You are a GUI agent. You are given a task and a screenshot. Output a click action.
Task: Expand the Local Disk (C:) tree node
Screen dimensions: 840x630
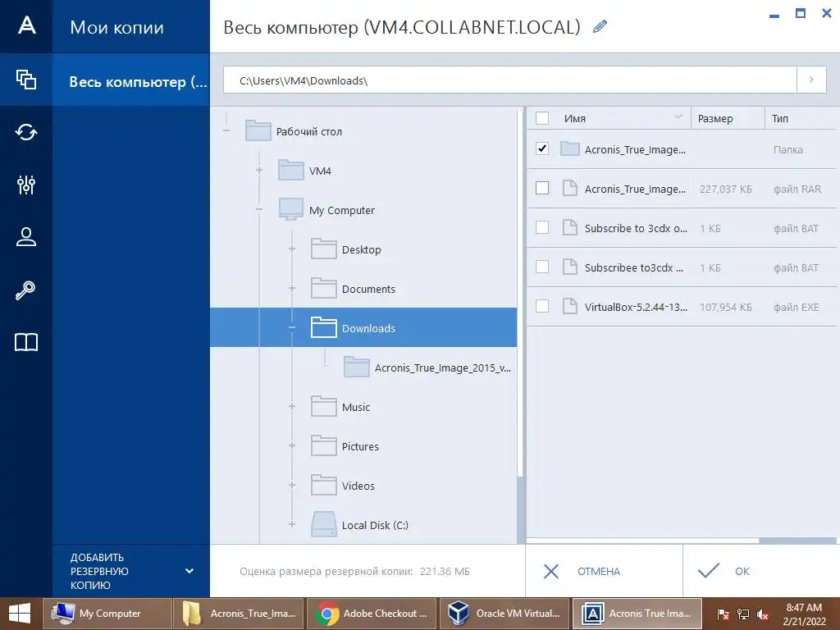292,524
